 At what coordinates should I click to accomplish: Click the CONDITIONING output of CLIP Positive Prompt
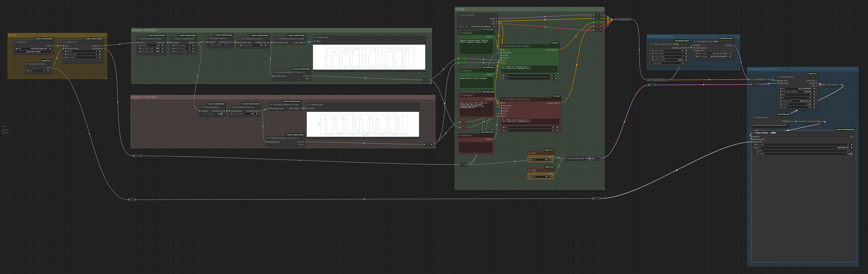pos(558,50)
